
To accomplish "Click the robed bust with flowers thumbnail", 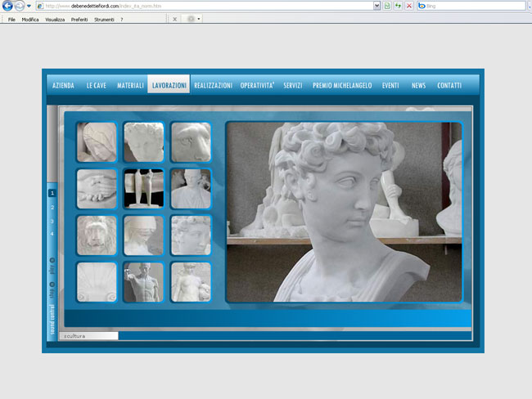I will pos(191,189).
